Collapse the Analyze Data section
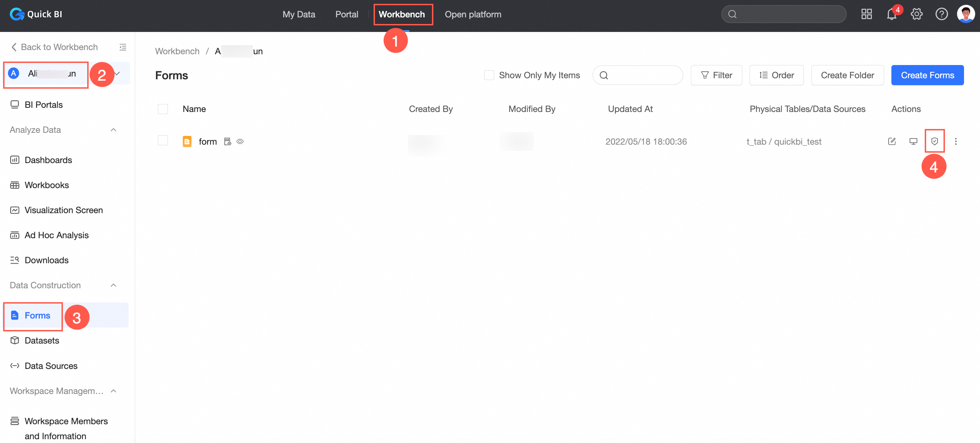Screen dimensions: 980x443 click(x=113, y=130)
